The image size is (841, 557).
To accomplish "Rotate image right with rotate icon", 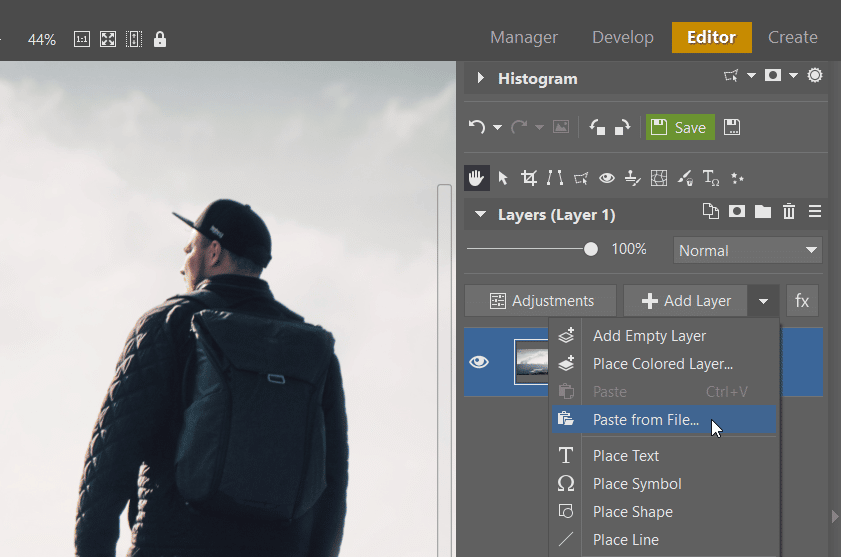I will click(x=622, y=127).
